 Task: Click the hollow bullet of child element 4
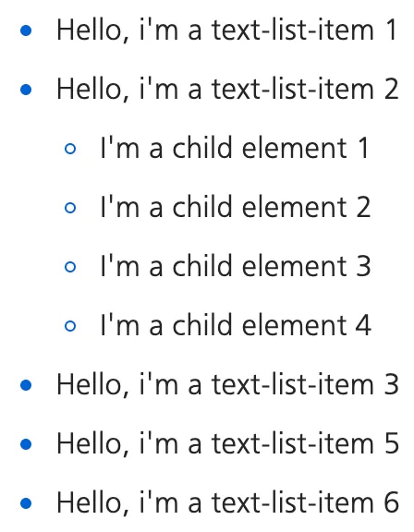[x=70, y=326]
